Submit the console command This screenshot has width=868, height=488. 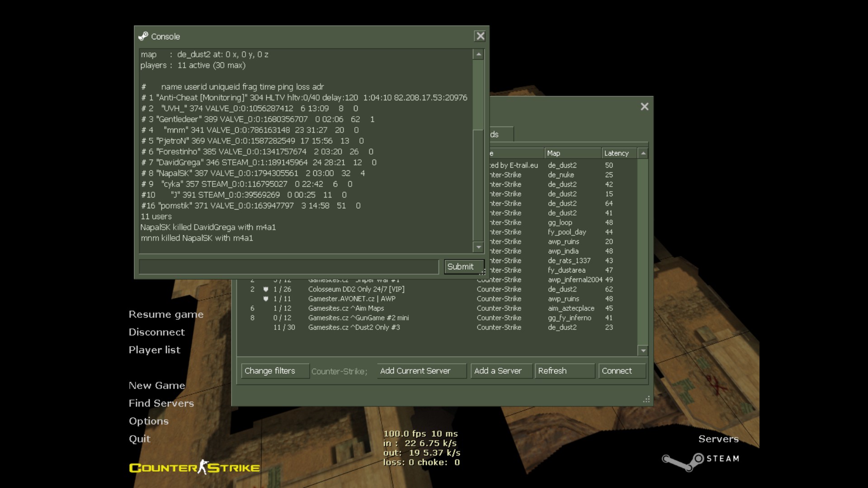[x=464, y=267]
